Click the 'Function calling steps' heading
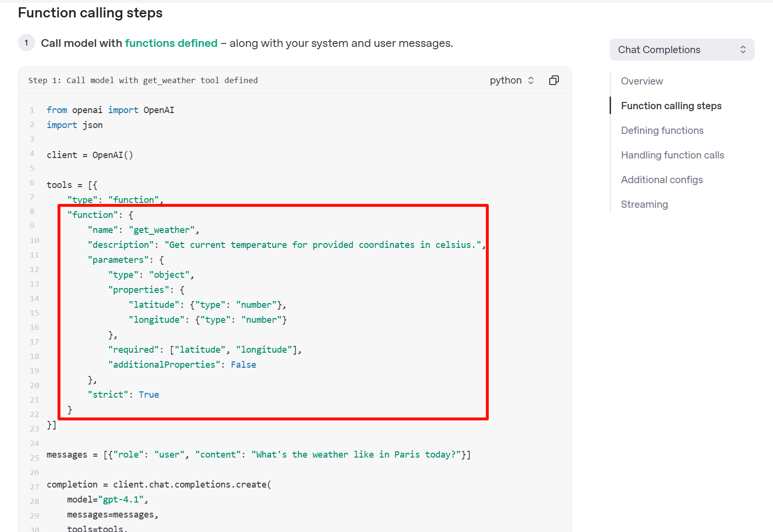 pos(90,13)
